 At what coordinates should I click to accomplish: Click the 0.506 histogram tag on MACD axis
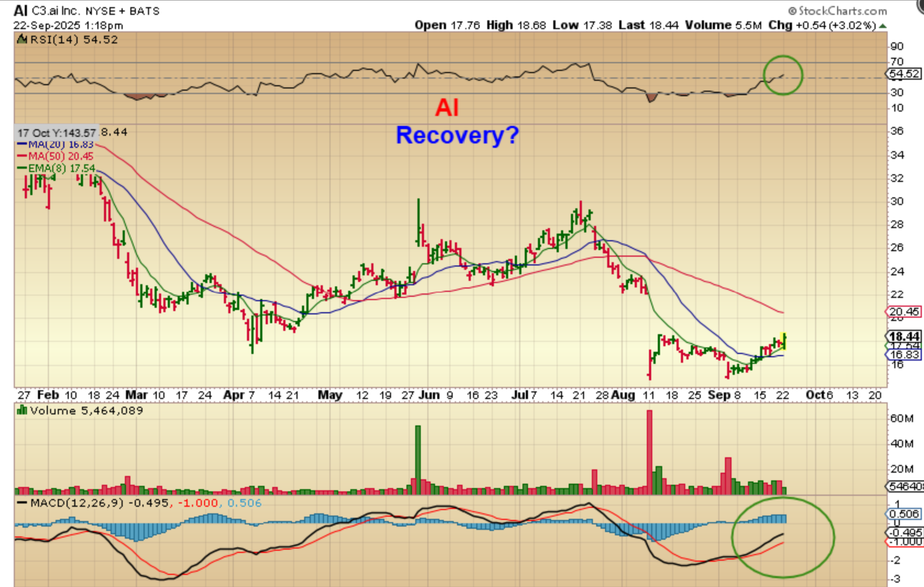903,514
